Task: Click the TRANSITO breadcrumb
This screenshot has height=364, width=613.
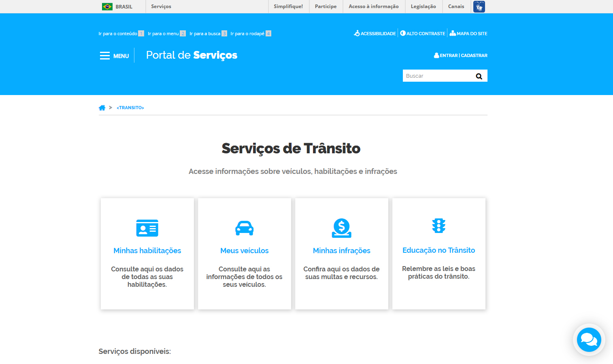Action: [130, 108]
